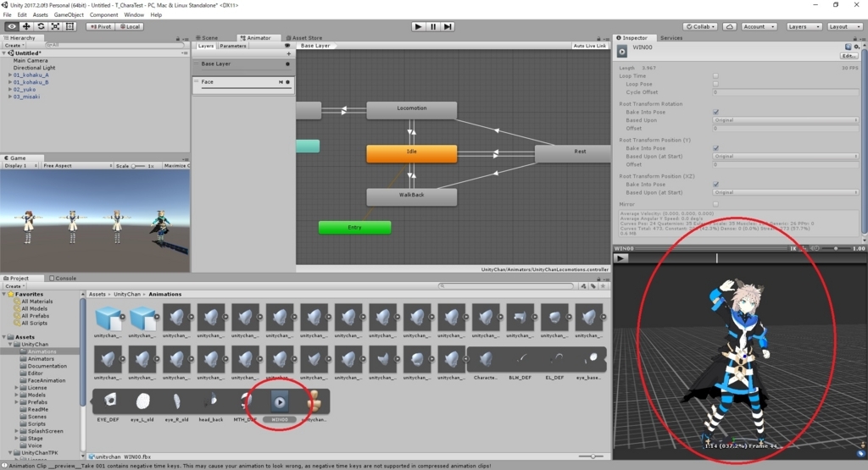Open the Account dropdown
The height and width of the screenshot is (470, 868).
[759, 26]
